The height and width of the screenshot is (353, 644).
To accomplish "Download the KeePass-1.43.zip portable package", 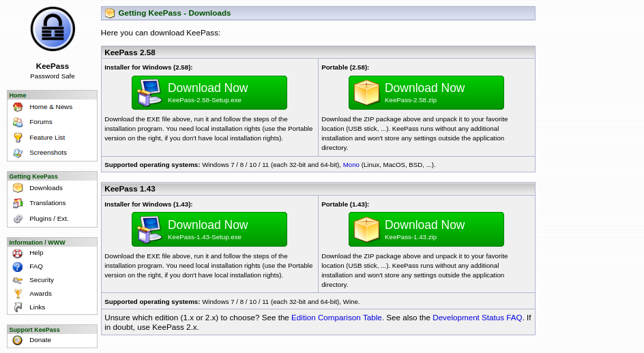I will [x=426, y=230].
